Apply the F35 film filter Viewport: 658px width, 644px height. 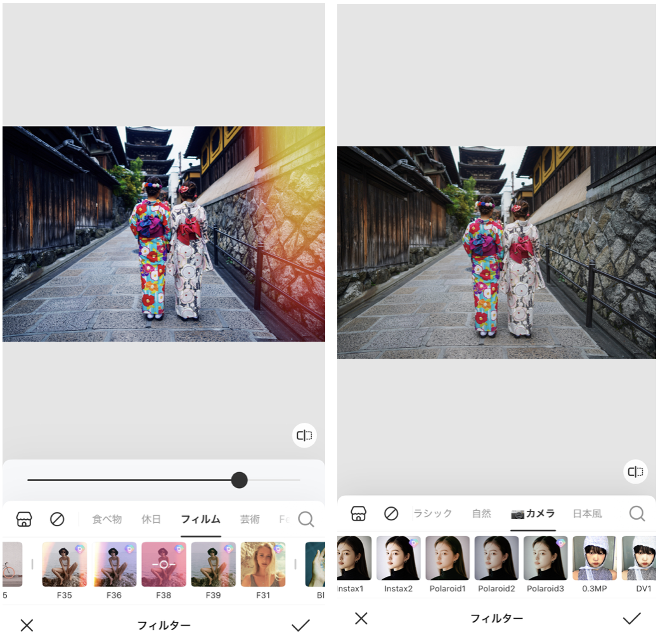(64, 564)
